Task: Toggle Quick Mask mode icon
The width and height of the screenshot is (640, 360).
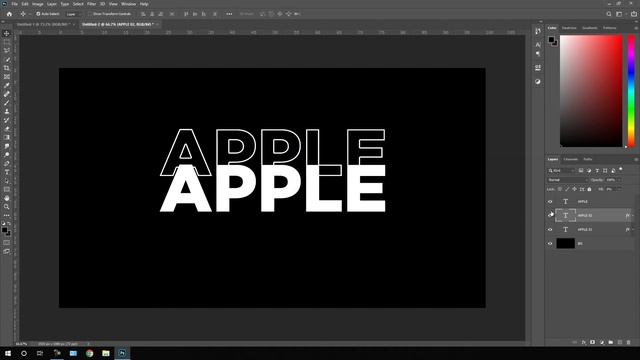Action: (7, 242)
